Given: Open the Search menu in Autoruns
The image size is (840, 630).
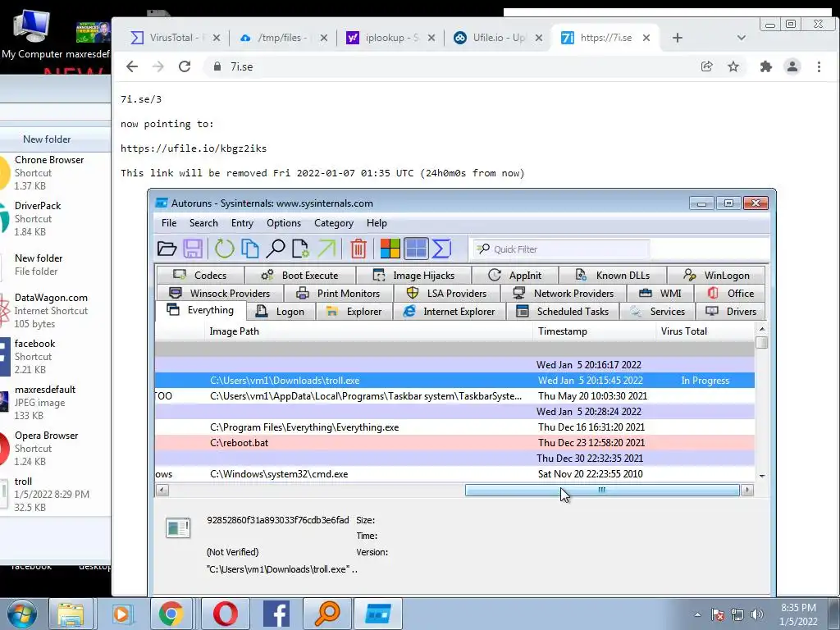Looking at the screenshot, I should (x=203, y=223).
